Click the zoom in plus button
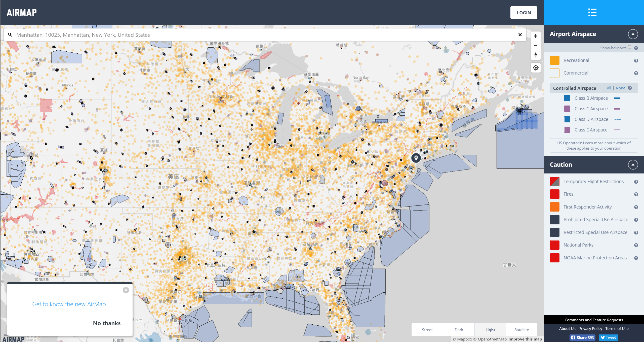The height and width of the screenshot is (342, 644). tap(536, 36)
